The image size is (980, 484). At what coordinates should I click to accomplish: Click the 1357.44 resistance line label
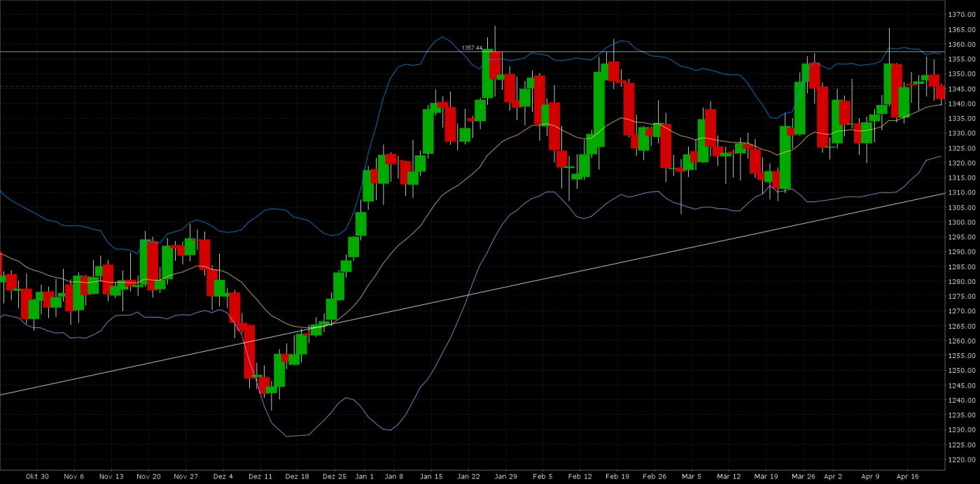click(471, 48)
